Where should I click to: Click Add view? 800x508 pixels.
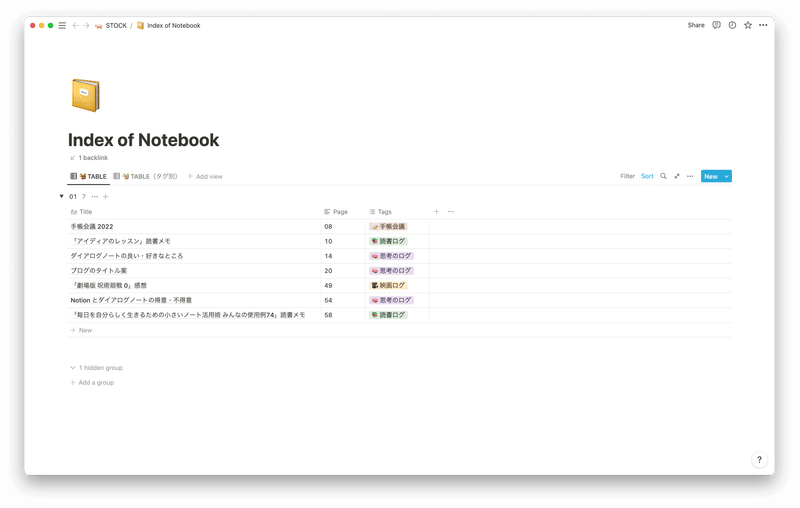(205, 176)
